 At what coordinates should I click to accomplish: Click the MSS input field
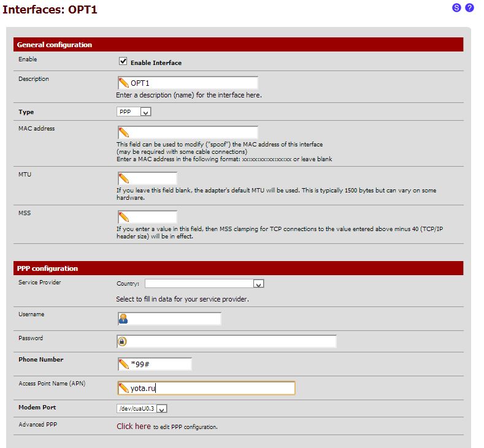pyautogui.click(x=147, y=217)
